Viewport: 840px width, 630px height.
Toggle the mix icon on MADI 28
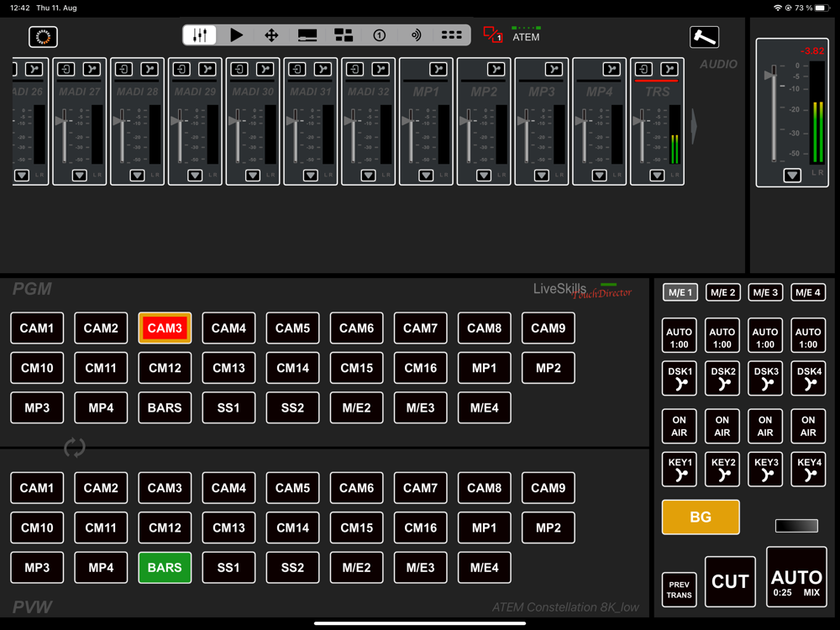(150, 69)
